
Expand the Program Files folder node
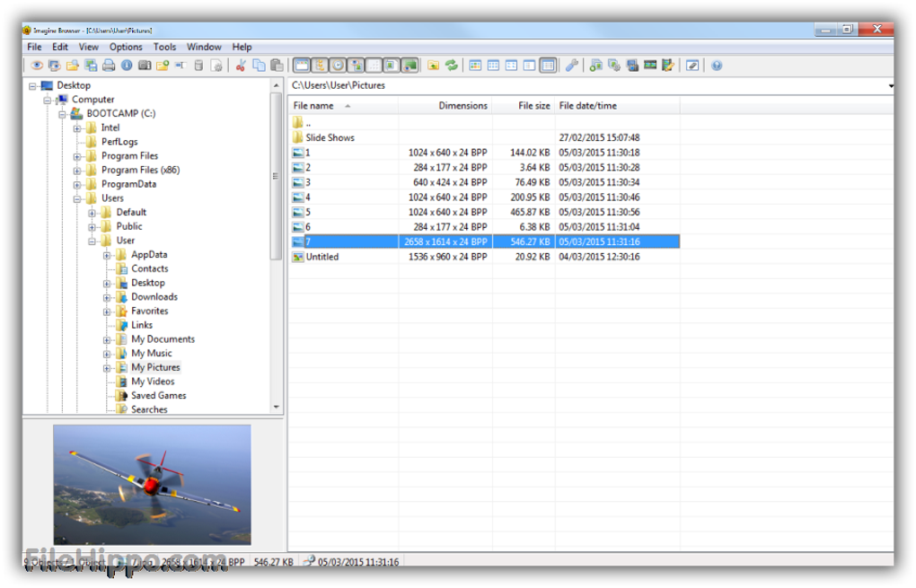click(78, 156)
